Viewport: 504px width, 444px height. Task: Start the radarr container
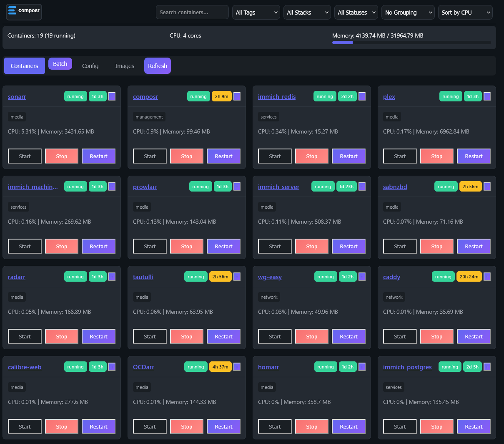point(25,336)
